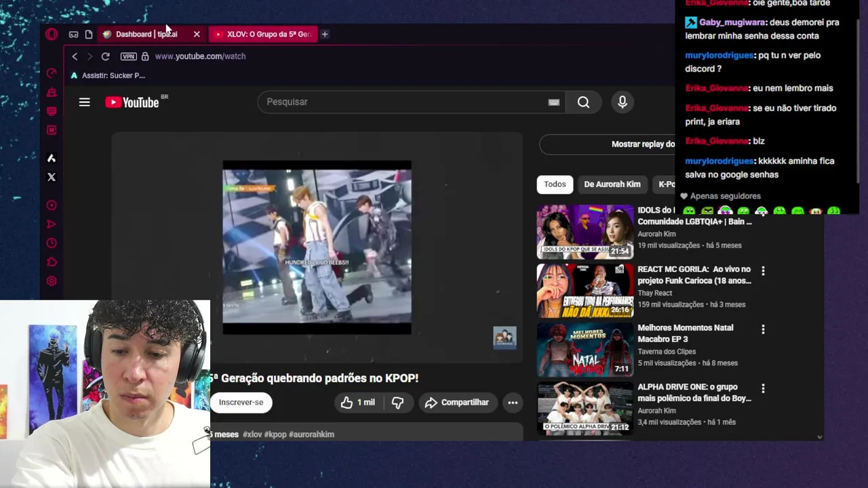Go back to the previous page

(75, 56)
